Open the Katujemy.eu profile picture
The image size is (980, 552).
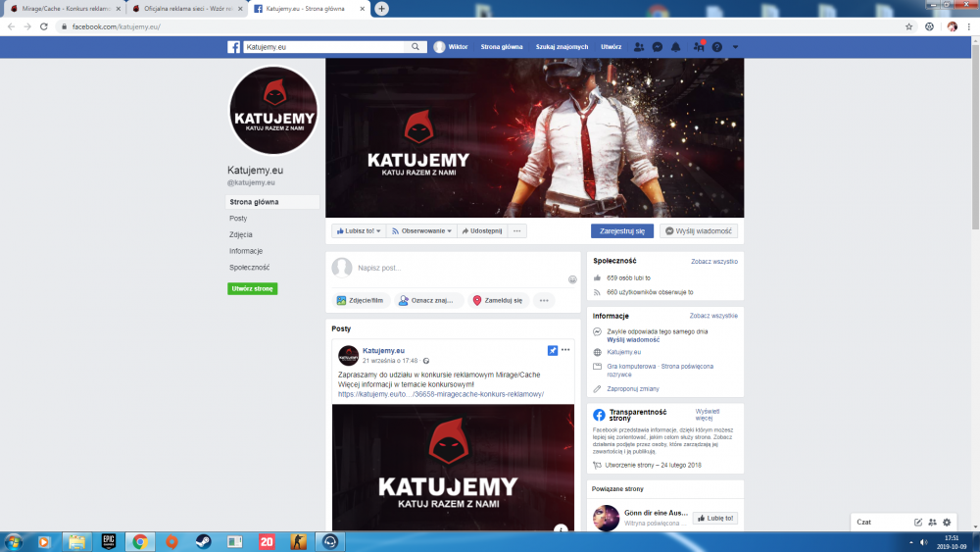click(273, 110)
